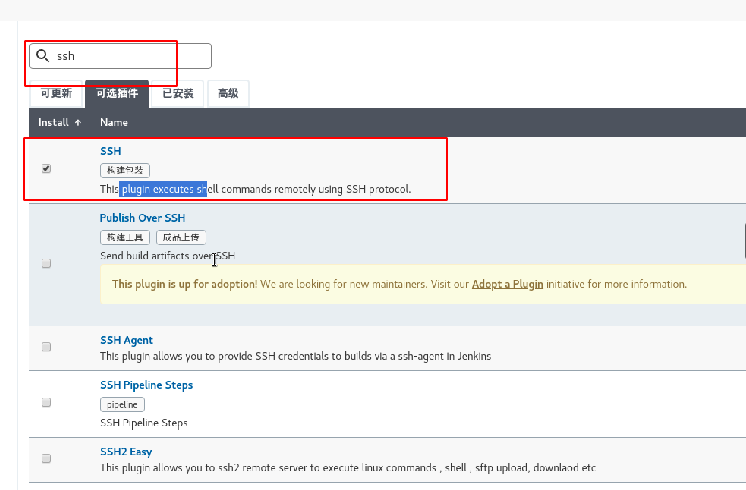Viewport: 746px width, 490px height.
Task: Select the SSH2 Easy install checkbox
Action: click(x=46, y=459)
